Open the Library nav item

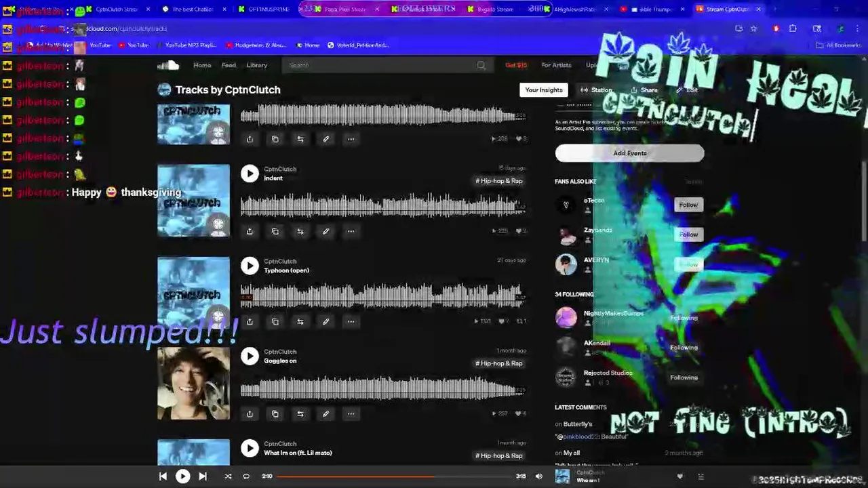257,65
